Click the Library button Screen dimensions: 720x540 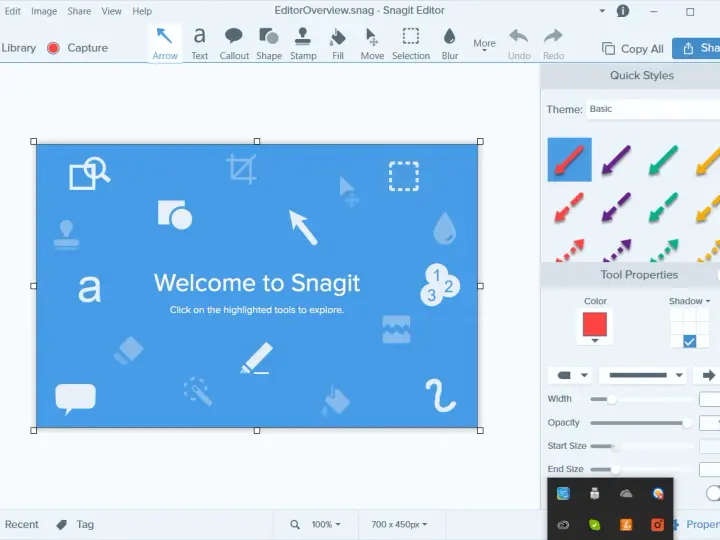click(x=18, y=48)
